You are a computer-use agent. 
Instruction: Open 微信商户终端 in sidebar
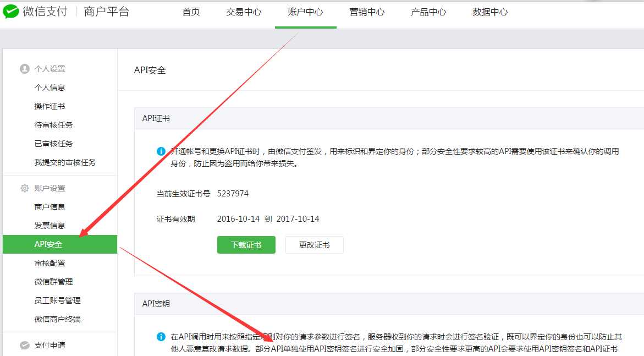point(58,319)
